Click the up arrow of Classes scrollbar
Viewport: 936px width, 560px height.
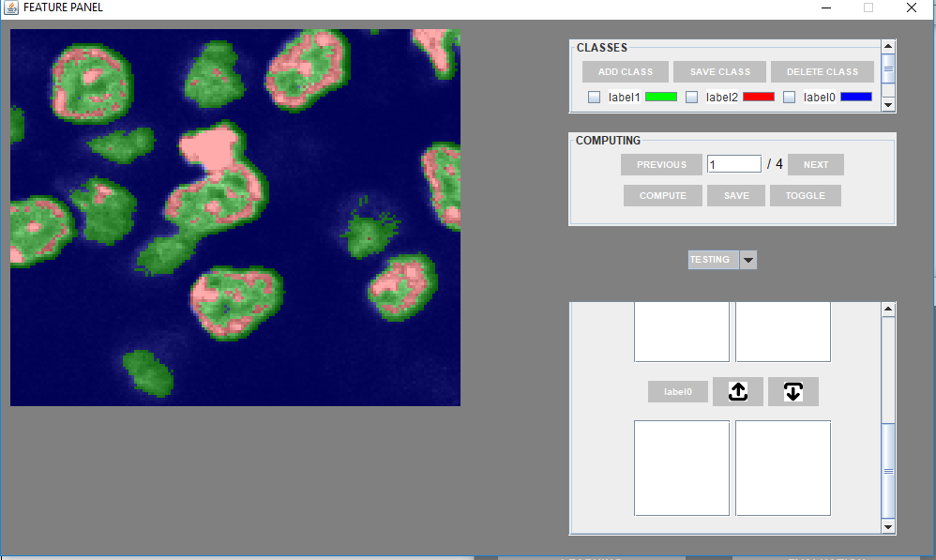click(888, 47)
